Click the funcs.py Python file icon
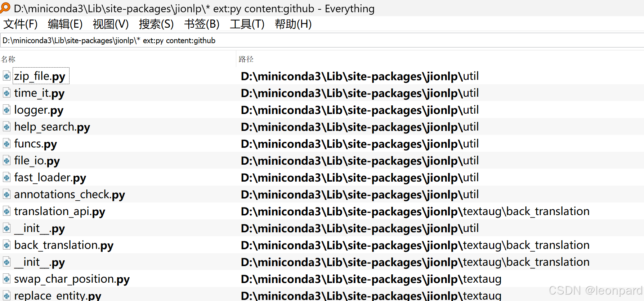Viewport: 644px width, 301px height. pyautogui.click(x=6, y=143)
